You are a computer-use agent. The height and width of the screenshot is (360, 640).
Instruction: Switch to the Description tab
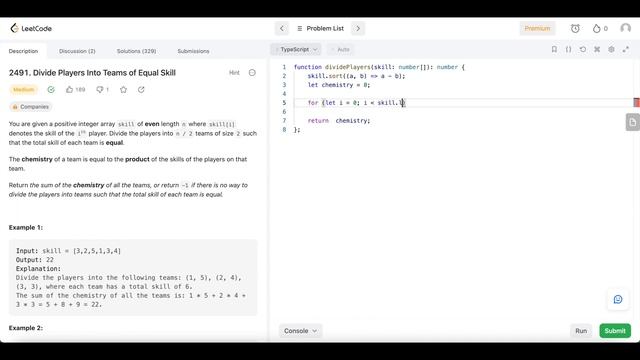pos(23,51)
